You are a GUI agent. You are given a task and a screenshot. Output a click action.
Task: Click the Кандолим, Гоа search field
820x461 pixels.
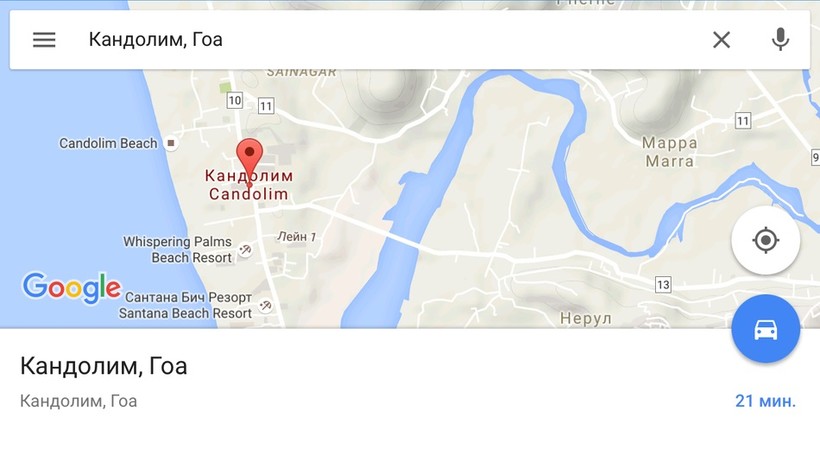pos(387,40)
